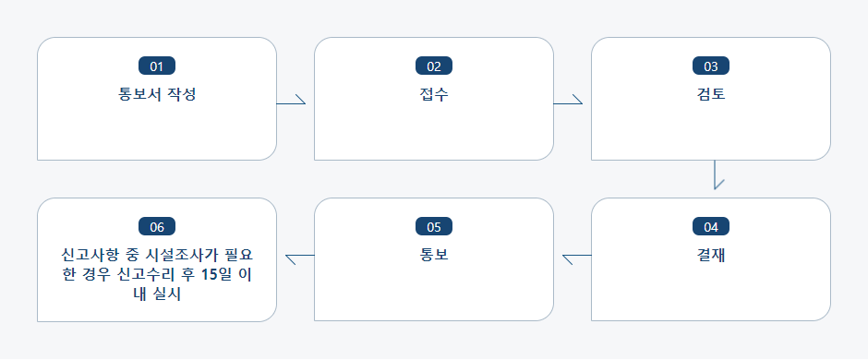This screenshot has width=868, height=360.
Task: Click the 01 step number badge
Action: (157, 66)
